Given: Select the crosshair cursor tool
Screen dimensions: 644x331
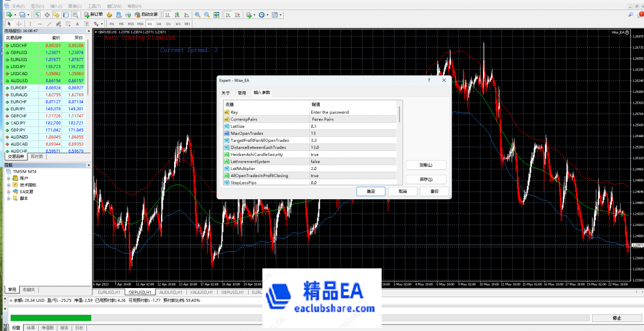Looking at the screenshot, I should point(18,24).
